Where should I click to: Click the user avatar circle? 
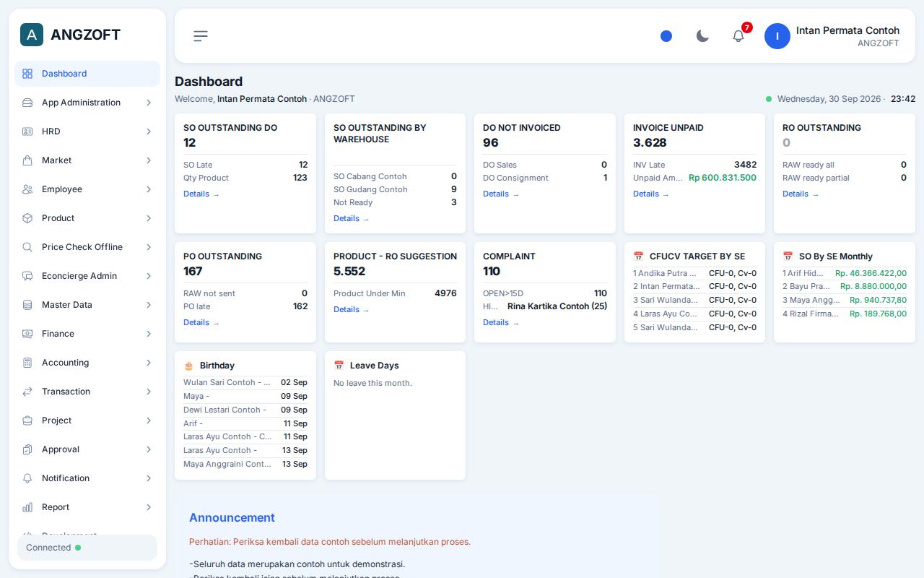point(777,36)
